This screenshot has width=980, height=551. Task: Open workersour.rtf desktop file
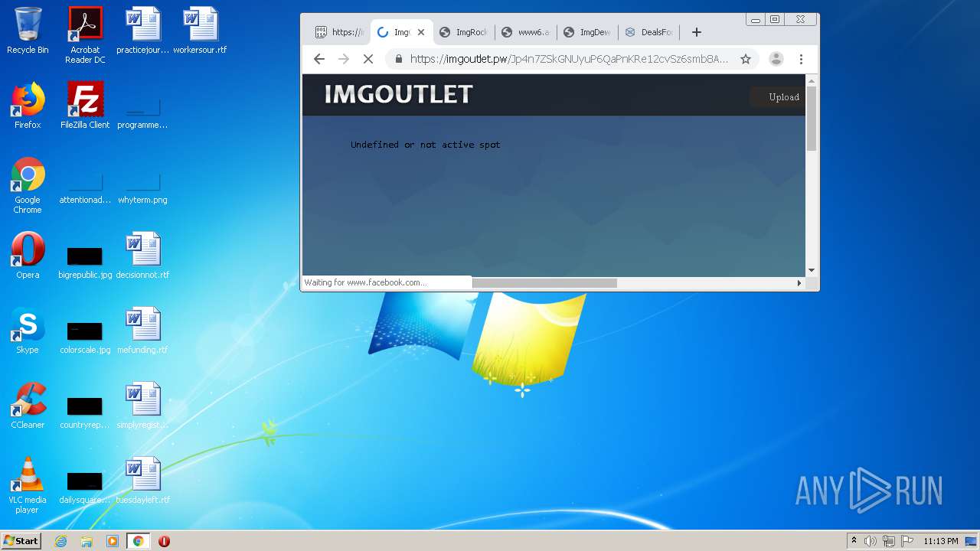(x=200, y=31)
